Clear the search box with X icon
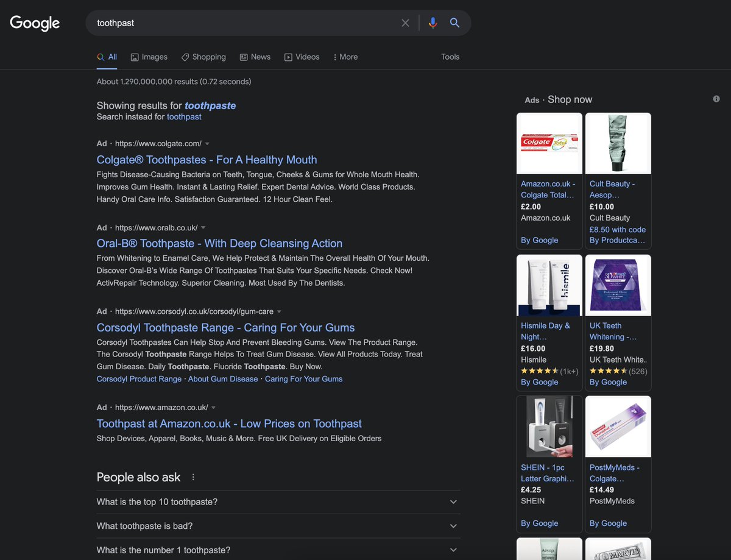 pos(405,23)
